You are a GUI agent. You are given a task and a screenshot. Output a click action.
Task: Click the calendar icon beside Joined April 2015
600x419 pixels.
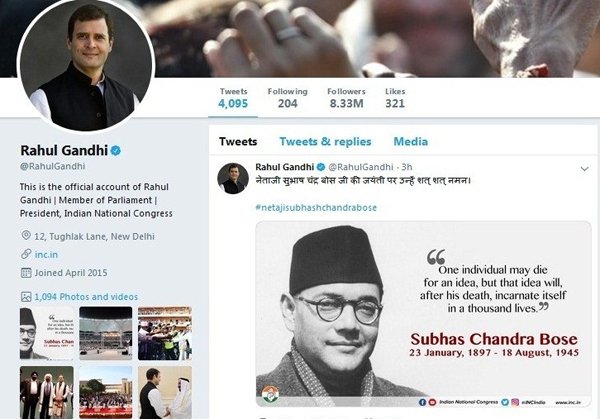tap(25, 274)
